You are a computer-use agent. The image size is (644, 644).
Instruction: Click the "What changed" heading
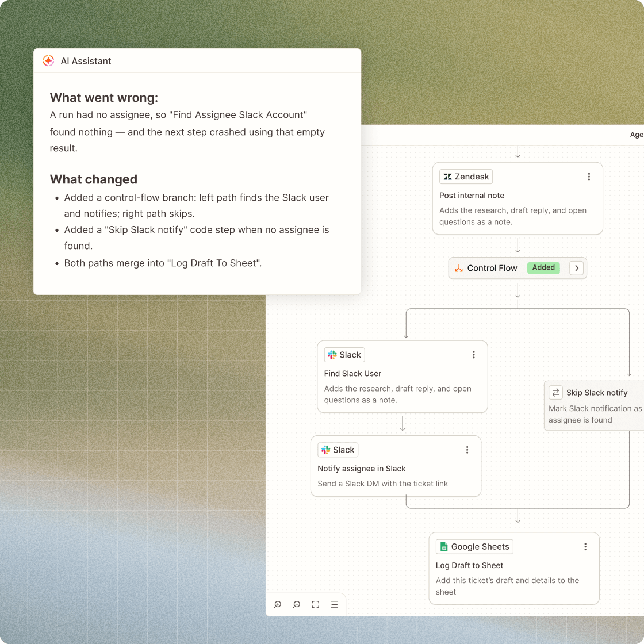tap(94, 179)
